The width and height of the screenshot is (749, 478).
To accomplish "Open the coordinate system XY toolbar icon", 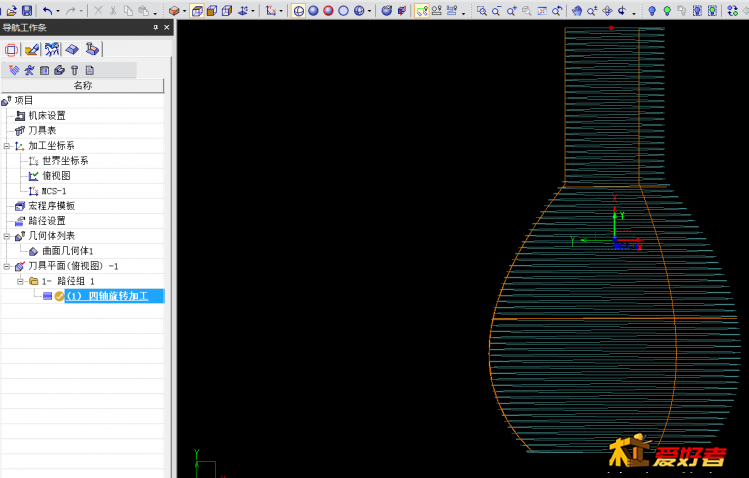I will (x=271, y=11).
